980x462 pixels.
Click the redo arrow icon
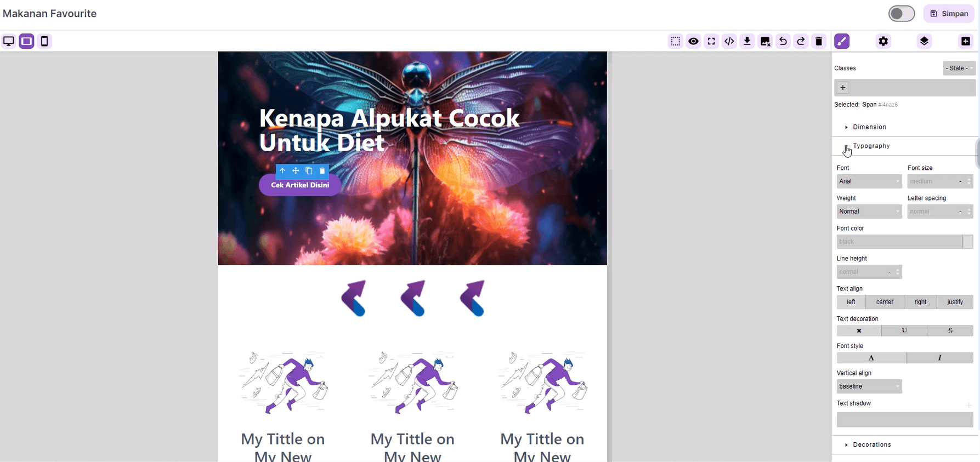[x=801, y=41]
